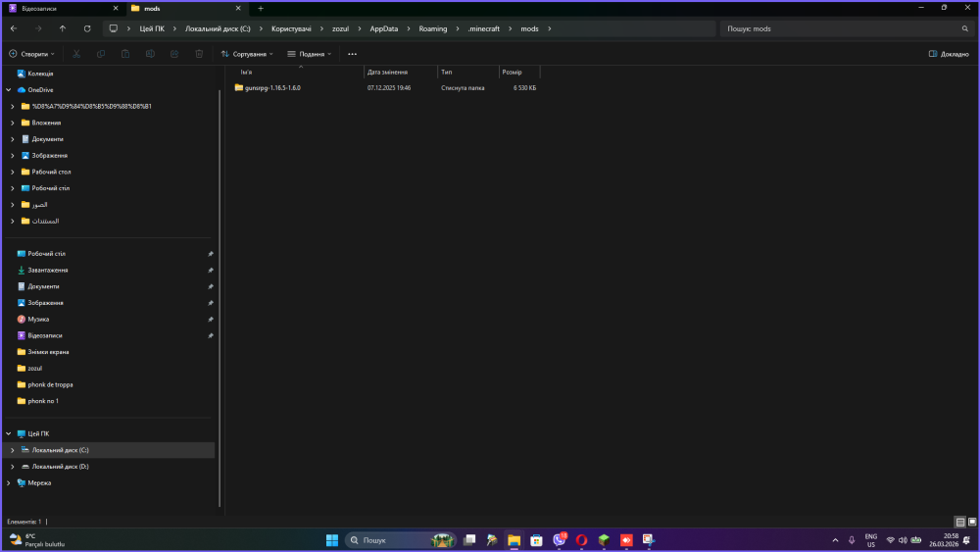Open Колекція in navigation pane

[40, 74]
